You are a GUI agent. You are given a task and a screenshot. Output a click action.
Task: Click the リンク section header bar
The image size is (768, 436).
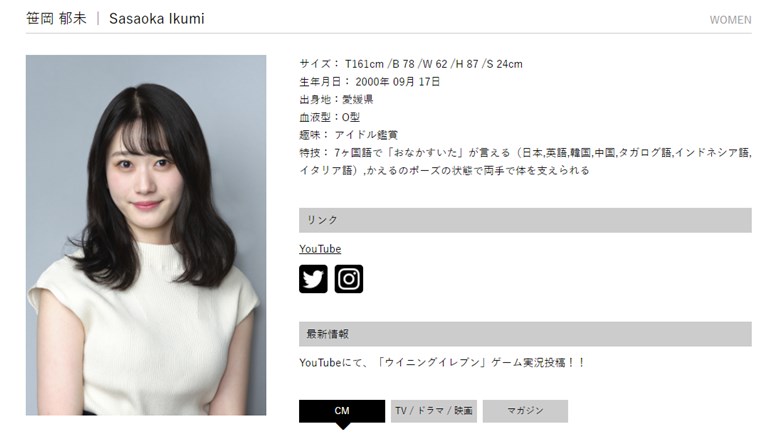point(525,220)
